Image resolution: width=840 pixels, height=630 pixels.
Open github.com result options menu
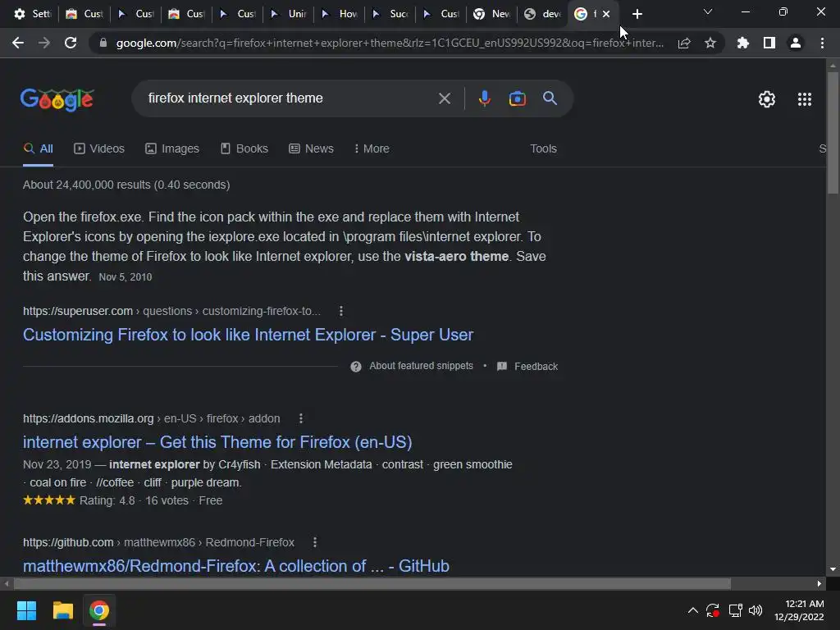[x=315, y=543]
